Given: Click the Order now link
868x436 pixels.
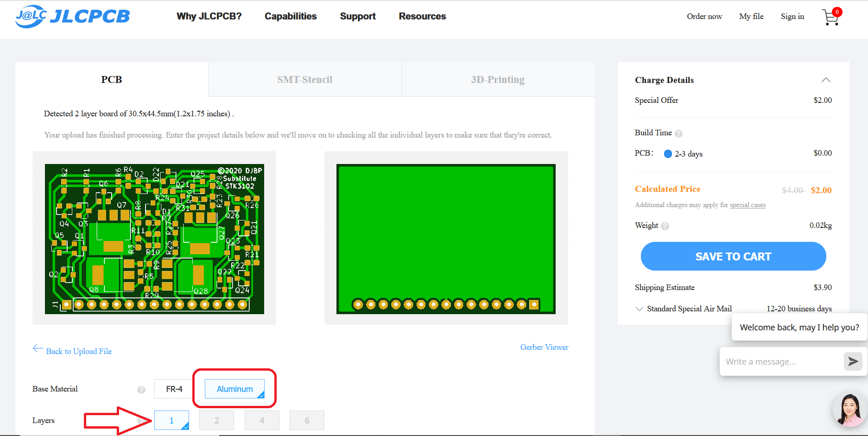Looking at the screenshot, I should (x=704, y=16).
